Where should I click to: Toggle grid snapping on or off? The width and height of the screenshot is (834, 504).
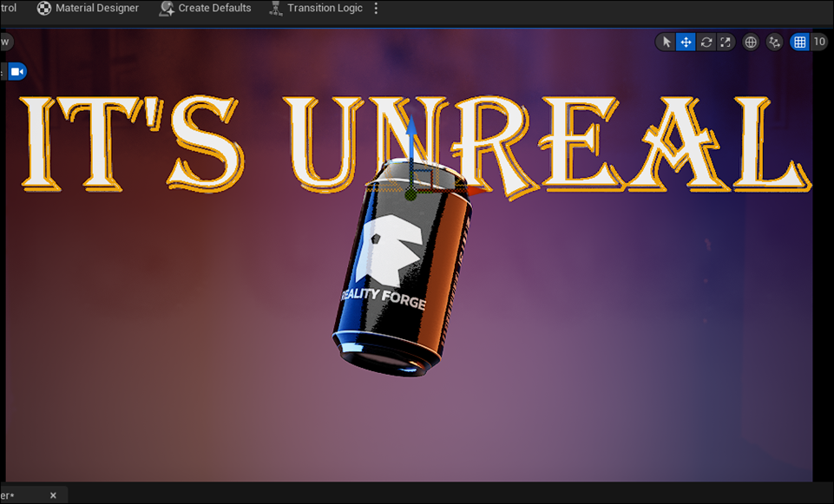tap(799, 42)
